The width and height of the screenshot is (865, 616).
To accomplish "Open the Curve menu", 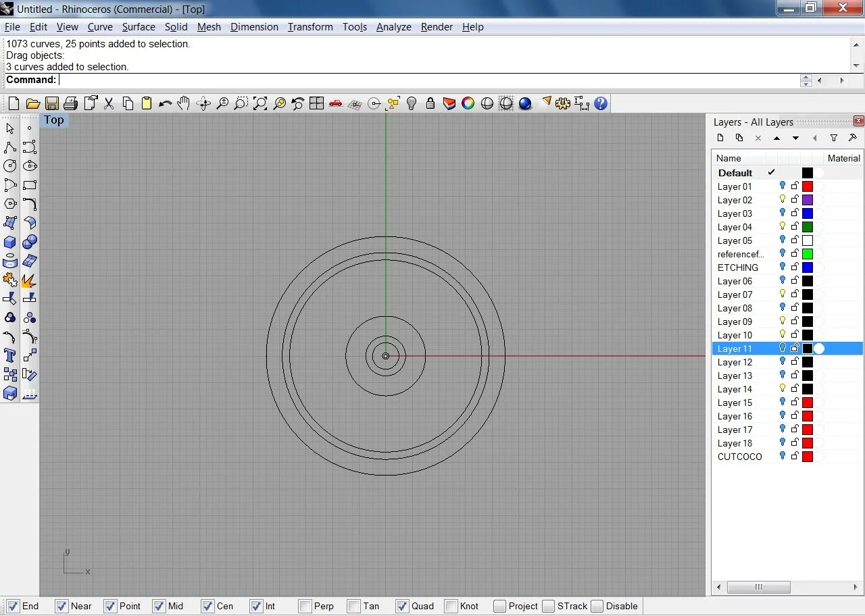I will click(100, 27).
